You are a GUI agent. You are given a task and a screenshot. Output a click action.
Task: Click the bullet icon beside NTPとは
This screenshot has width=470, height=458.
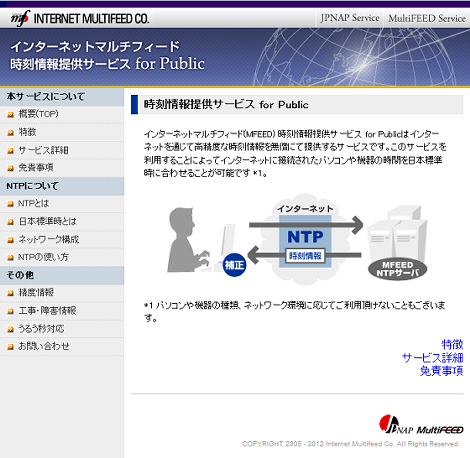click(11, 204)
